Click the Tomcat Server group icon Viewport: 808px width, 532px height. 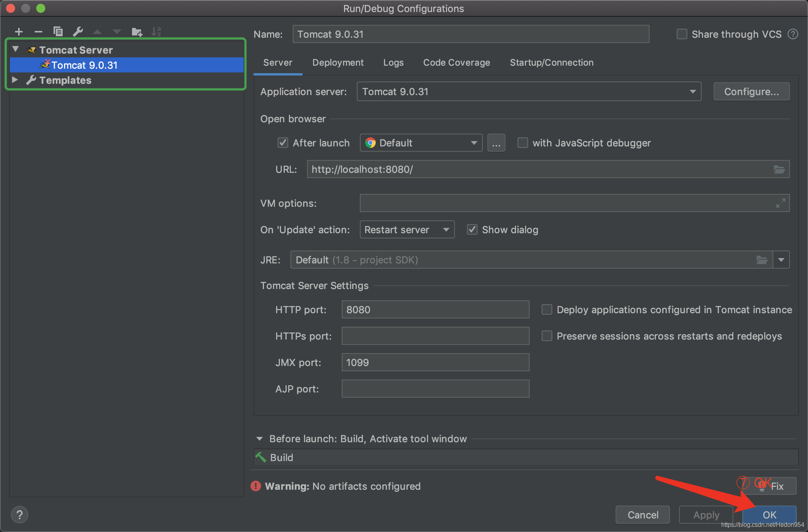click(x=31, y=50)
